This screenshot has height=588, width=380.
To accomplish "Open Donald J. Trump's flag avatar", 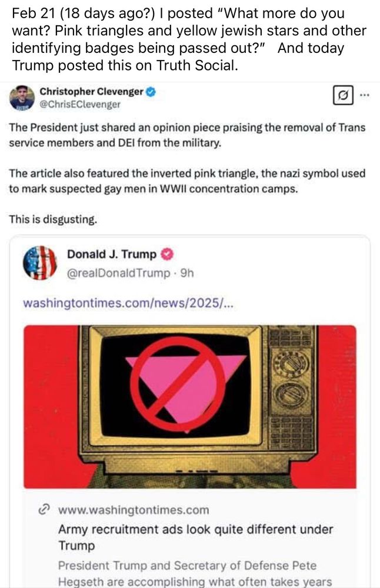I will (40, 263).
